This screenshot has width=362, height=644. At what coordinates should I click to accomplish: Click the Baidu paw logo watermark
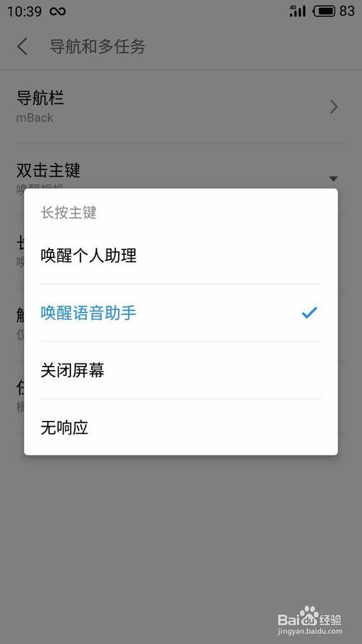309,616
